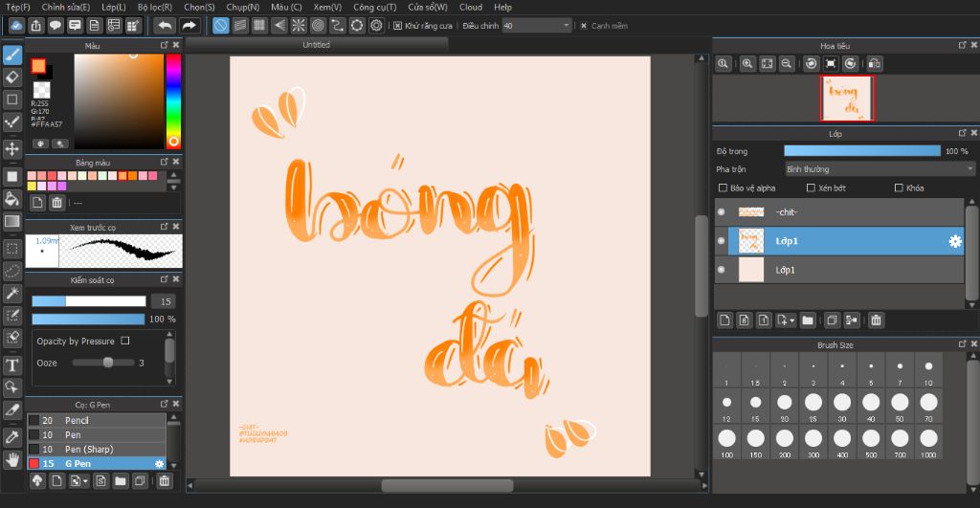
Task: Click the Undo arrow in the top toolbar
Action: click(x=165, y=25)
